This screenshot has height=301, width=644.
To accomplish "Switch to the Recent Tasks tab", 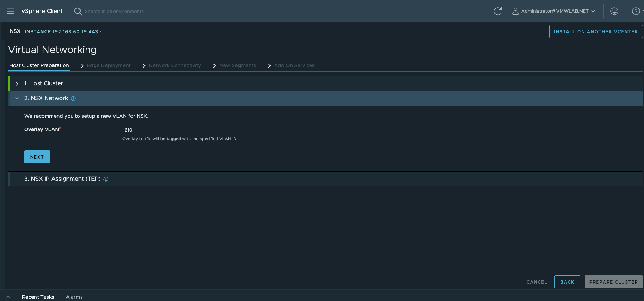I will pyautogui.click(x=38, y=297).
